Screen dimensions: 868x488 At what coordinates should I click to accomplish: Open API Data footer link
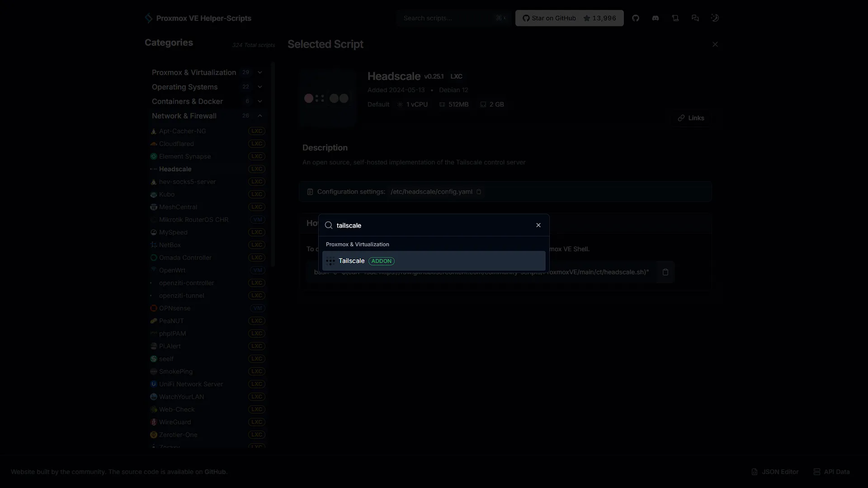[x=831, y=472]
